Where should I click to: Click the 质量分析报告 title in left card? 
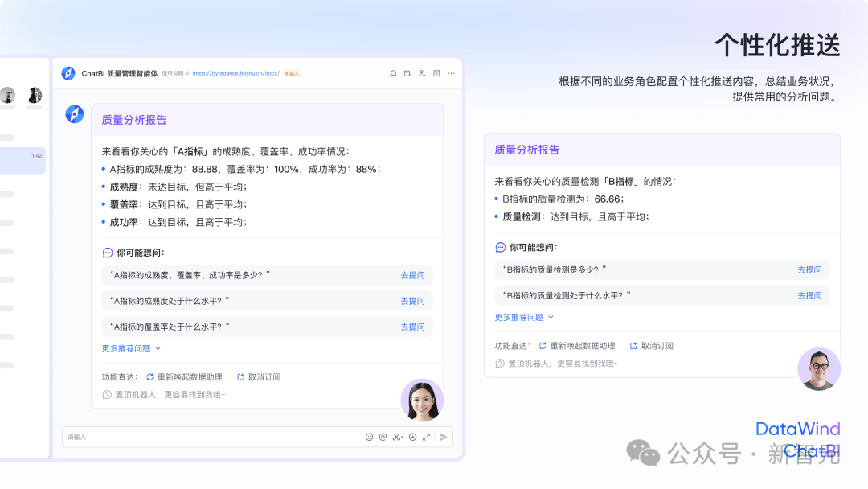(x=134, y=120)
